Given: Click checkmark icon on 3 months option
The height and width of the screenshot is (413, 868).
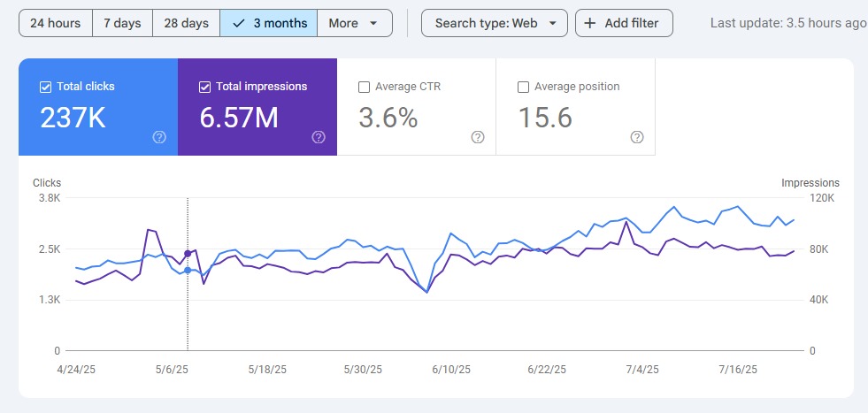Looking at the screenshot, I should [x=239, y=23].
